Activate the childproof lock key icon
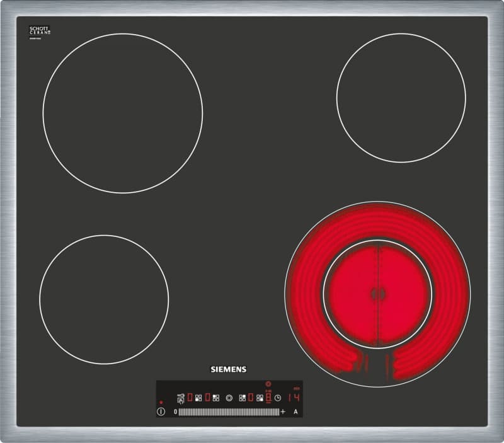 point(181,398)
